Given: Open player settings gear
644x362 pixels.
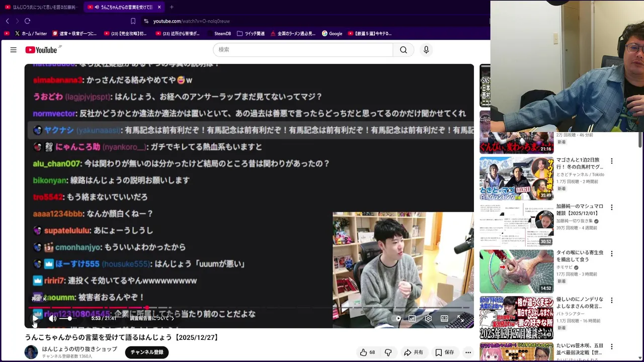Looking at the screenshot, I should 428,318.
